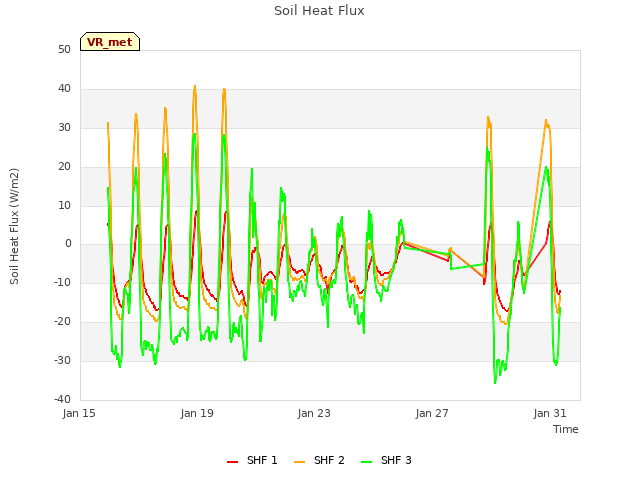Image resolution: width=640 pixels, height=480 pixels.
Task: Click the -20 y-axis tick label
Action: pos(63,322)
